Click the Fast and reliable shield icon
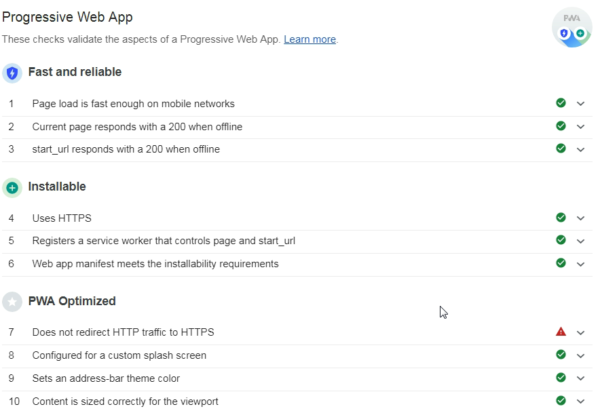 pyautogui.click(x=12, y=73)
